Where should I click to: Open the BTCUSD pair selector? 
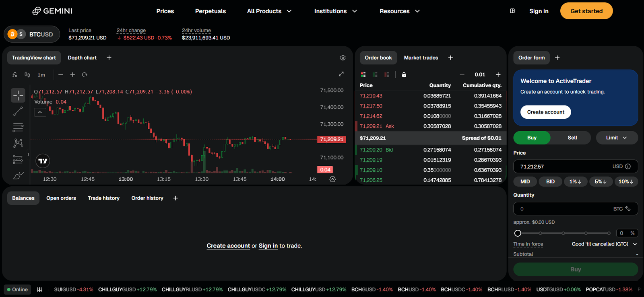[x=32, y=34]
